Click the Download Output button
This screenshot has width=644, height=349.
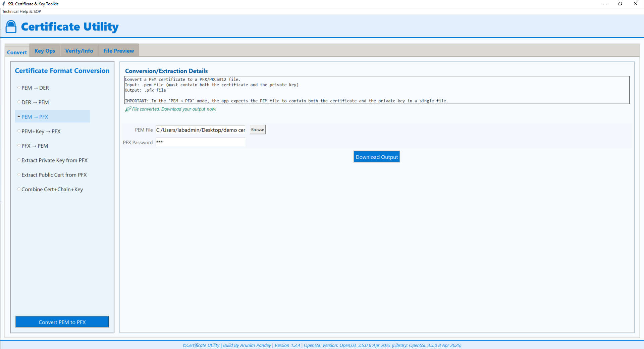tap(376, 156)
